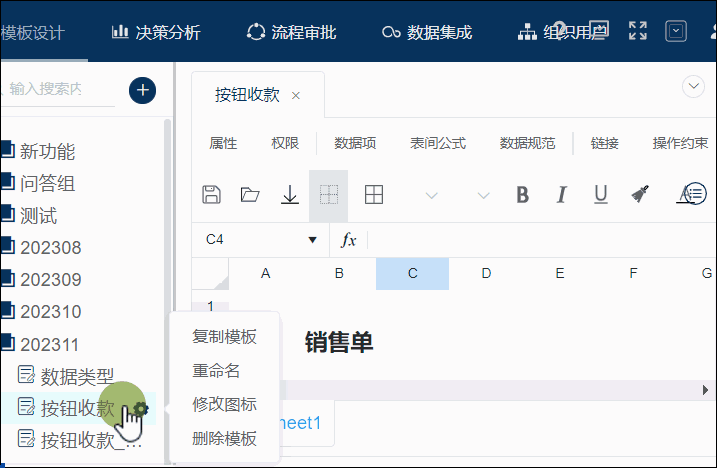Click the plus button to add a template
The image size is (717, 468).
tap(142, 90)
